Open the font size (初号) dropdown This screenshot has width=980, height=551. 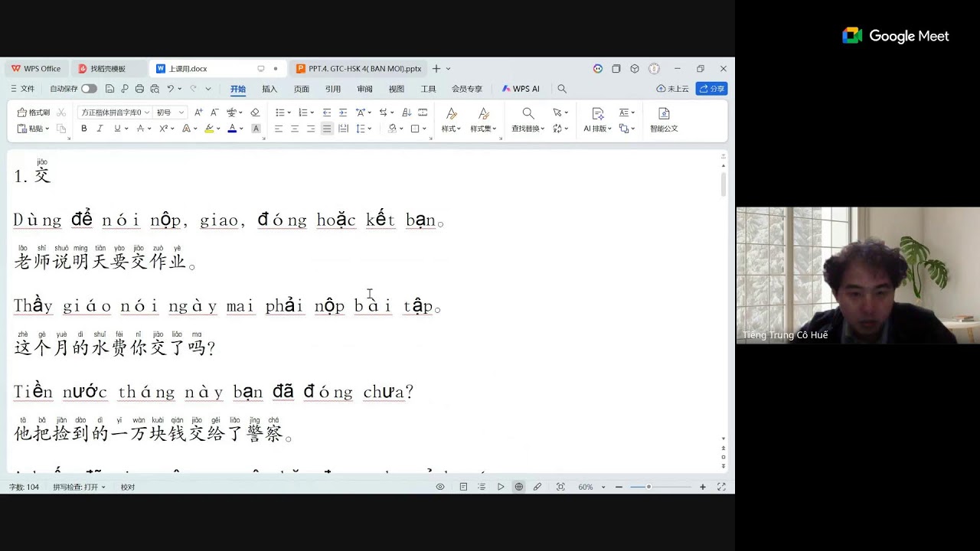pyautogui.click(x=181, y=112)
